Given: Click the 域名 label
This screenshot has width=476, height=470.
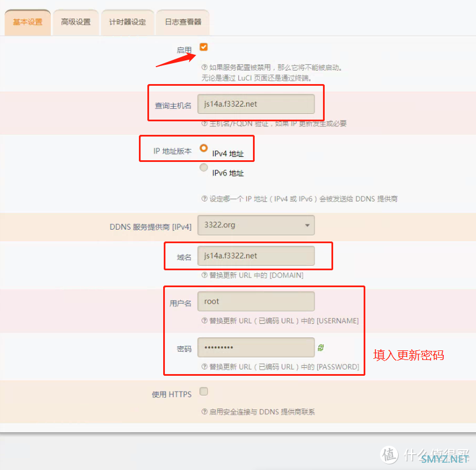Looking at the screenshot, I should (x=184, y=258).
